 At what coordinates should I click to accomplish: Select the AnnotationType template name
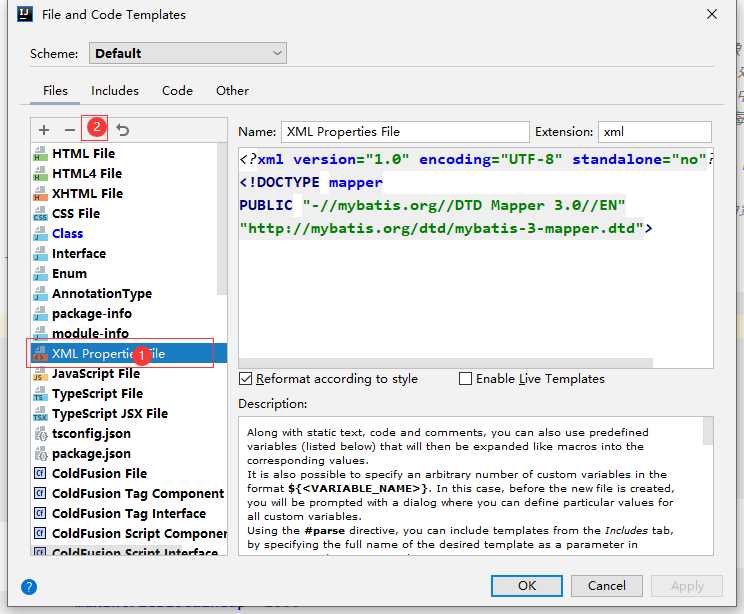pyautogui.click(x=102, y=294)
